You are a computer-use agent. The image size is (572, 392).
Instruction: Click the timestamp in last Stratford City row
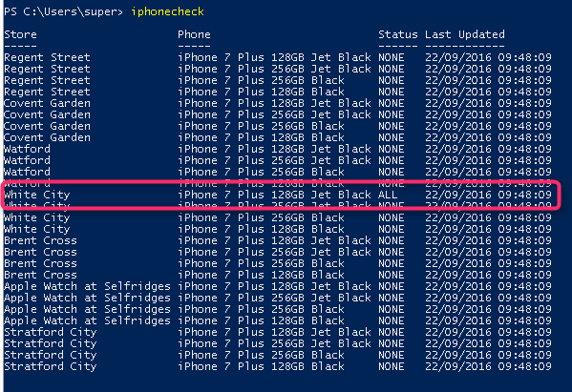(489, 366)
